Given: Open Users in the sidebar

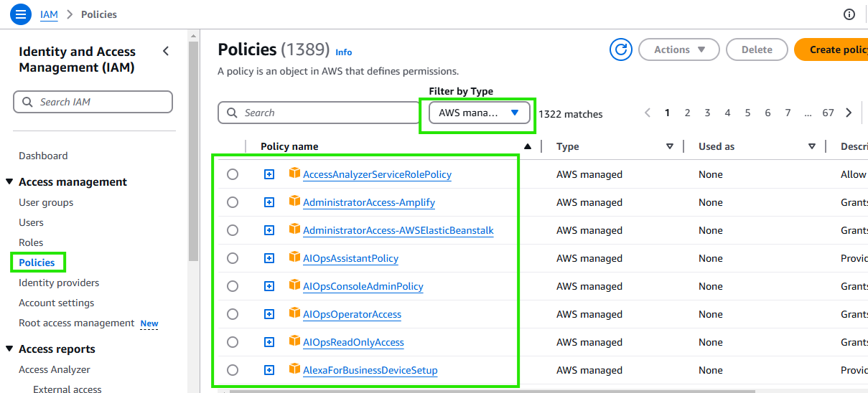Looking at the screenshot, I should tap(31, 222).
